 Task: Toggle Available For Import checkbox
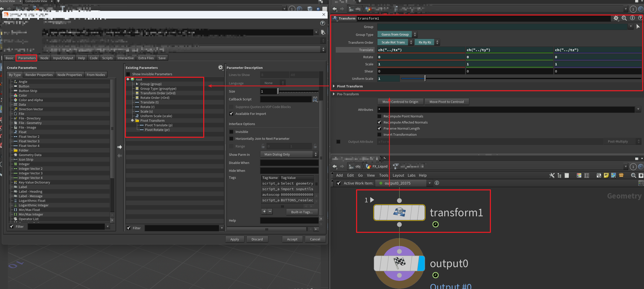pyautogui.click(x=231, y=114)
